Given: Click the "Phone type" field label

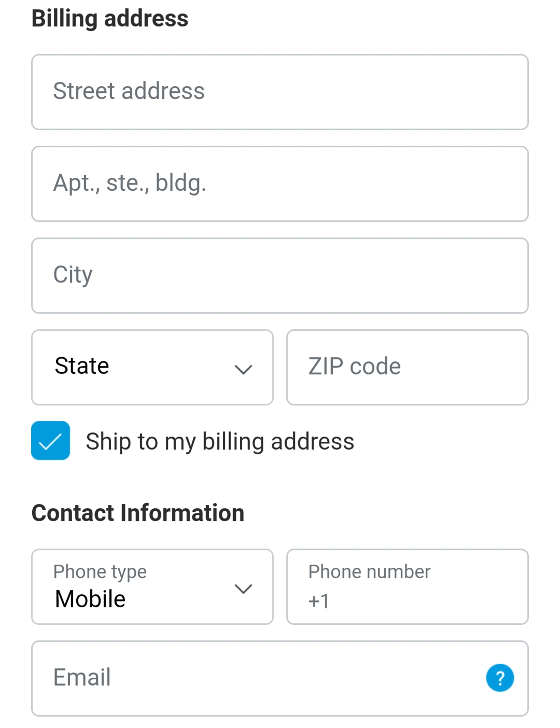Looking at the screenshot, I should click(x=100, y=572).
